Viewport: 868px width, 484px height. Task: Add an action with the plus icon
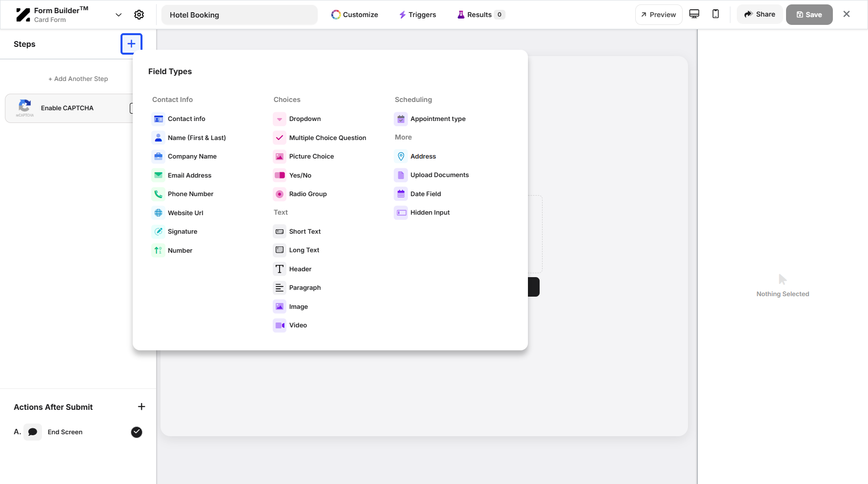(x=141, y=406)
